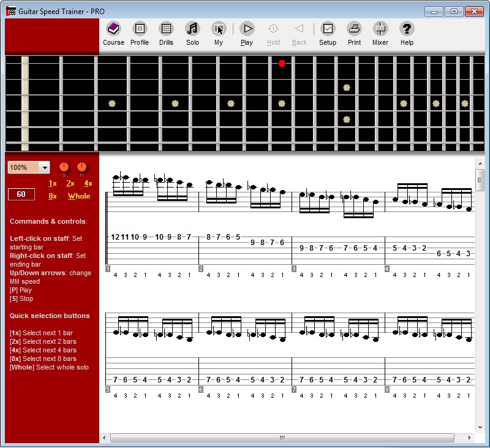Click the vertical scrollbar thumb
Image resolution: width=490 pixels, height=448 pixels.
(x=480, y=180)
